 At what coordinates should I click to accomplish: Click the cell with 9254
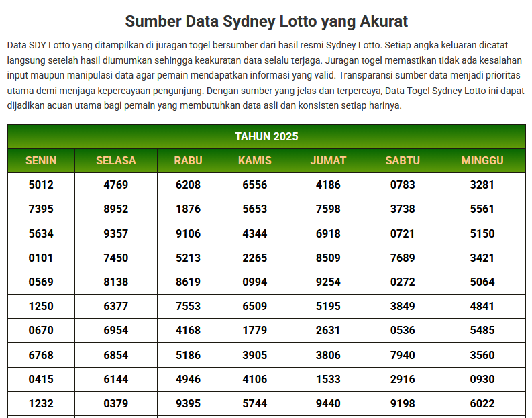328,282
